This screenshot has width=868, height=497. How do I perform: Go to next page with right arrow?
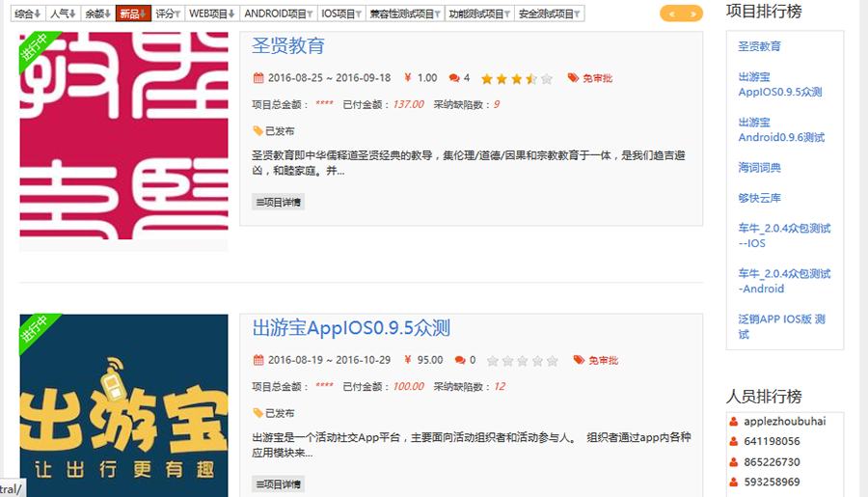pos(693,14)
